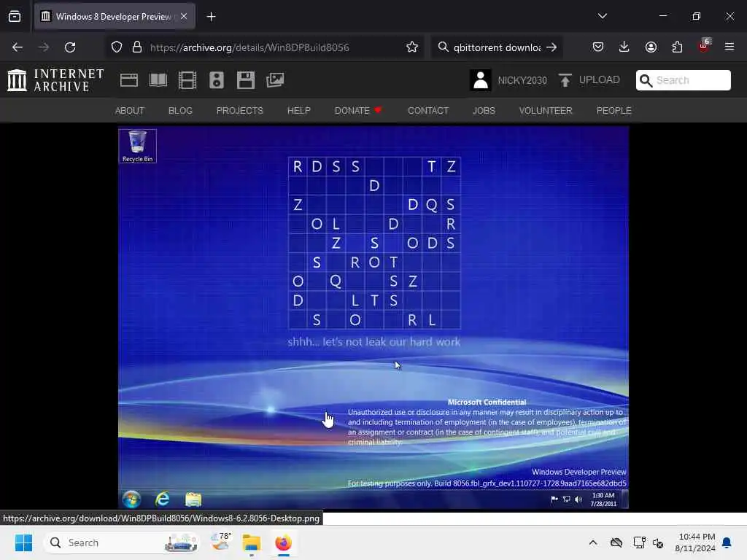Open the CONTACT menu item
This screenshot has width=747, height=560.
427,111
